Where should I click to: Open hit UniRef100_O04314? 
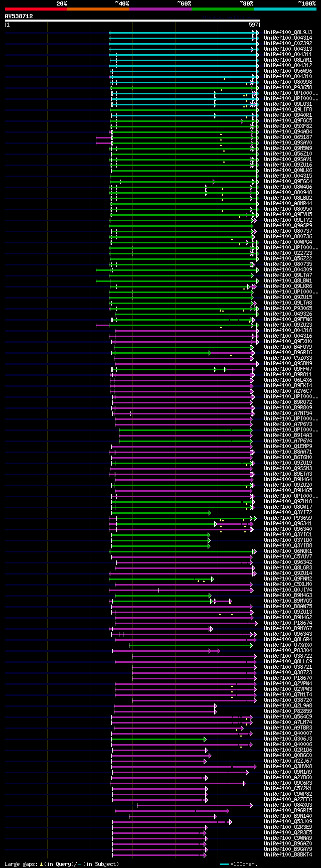288,38
